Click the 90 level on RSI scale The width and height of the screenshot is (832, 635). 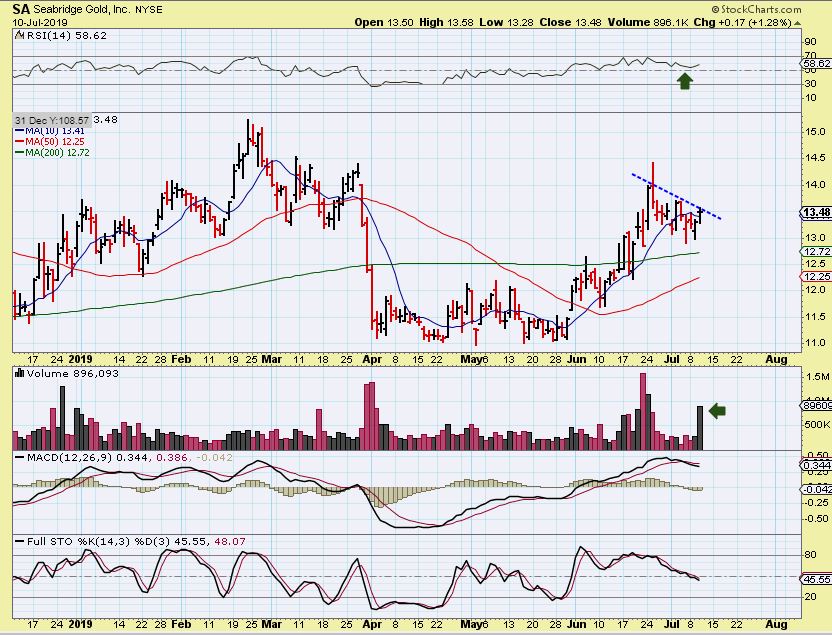(810, 42)
